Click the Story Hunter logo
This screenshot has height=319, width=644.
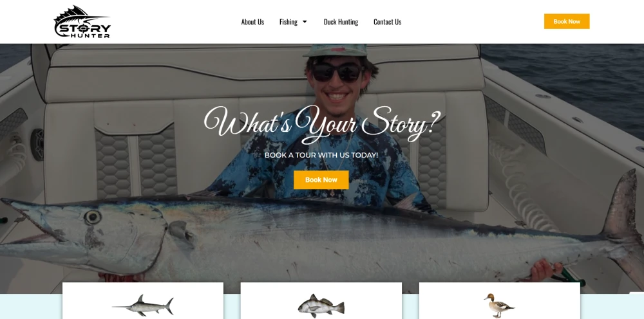(82, 22)
